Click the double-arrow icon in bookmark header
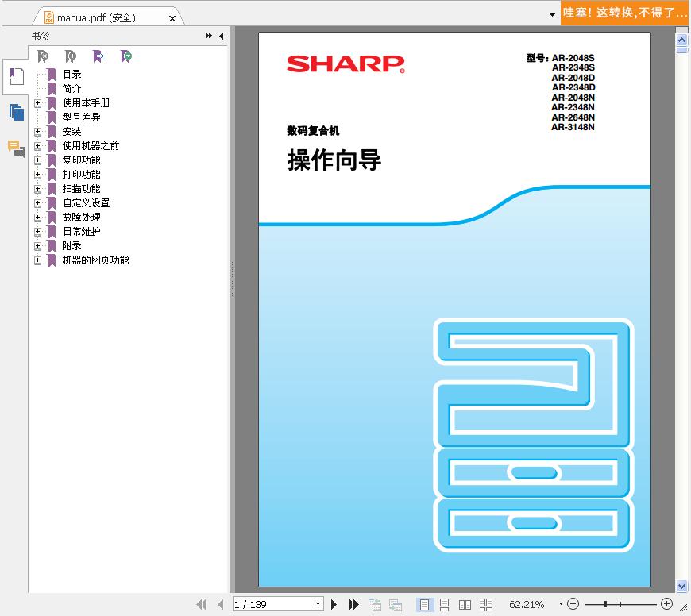This screenshot has height=616, width=691. coord(208,36)
